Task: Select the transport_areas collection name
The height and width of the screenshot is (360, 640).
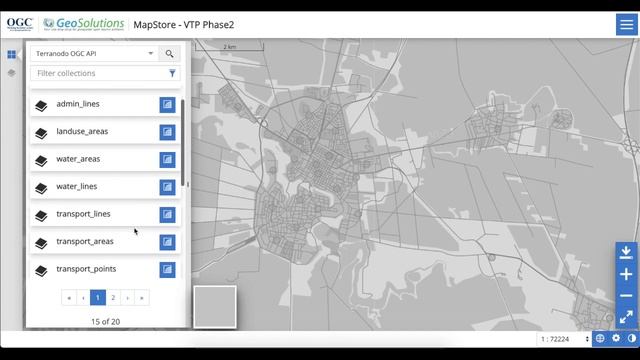Action: 85,242
